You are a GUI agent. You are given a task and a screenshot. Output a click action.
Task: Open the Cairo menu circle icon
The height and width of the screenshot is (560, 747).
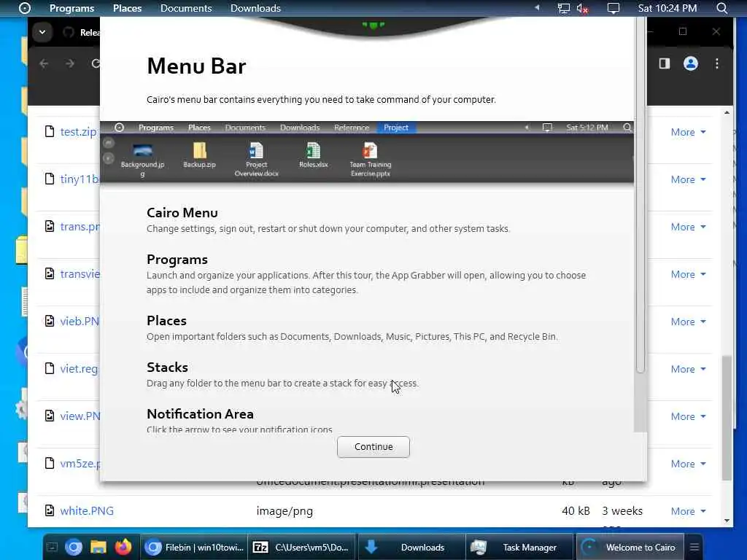click(25, 8)
